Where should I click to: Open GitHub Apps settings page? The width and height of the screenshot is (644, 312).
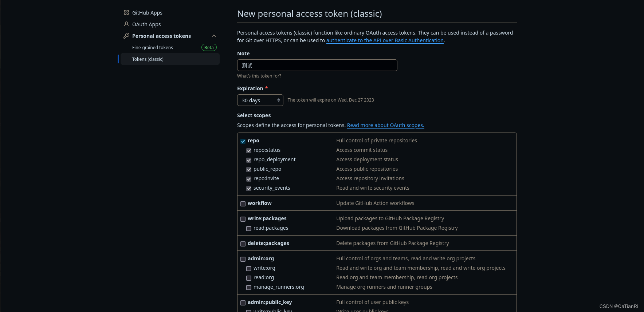point(147,13)
